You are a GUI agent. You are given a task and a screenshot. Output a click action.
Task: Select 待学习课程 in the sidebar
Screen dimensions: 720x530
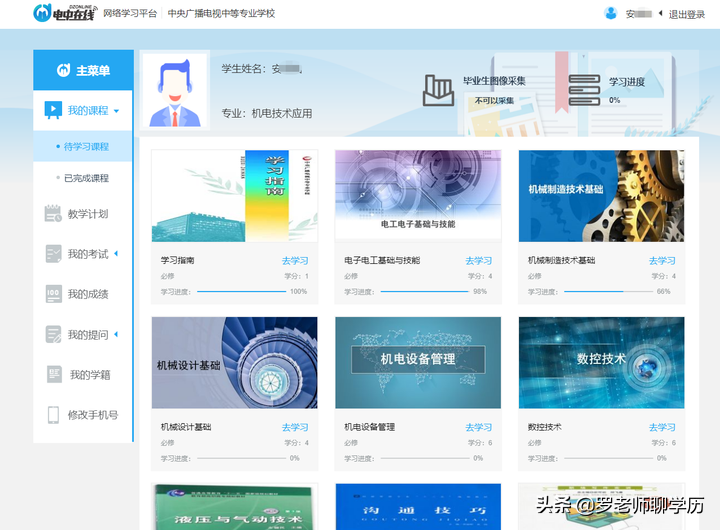click(x=83, y=146)
